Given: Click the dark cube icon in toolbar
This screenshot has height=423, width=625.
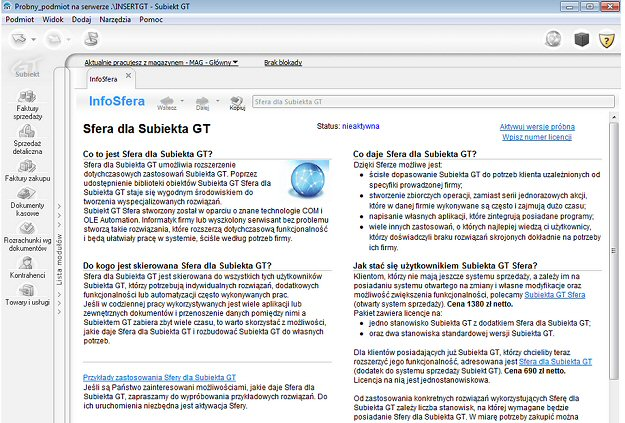Looking at the screenshot, I should 580,39.
